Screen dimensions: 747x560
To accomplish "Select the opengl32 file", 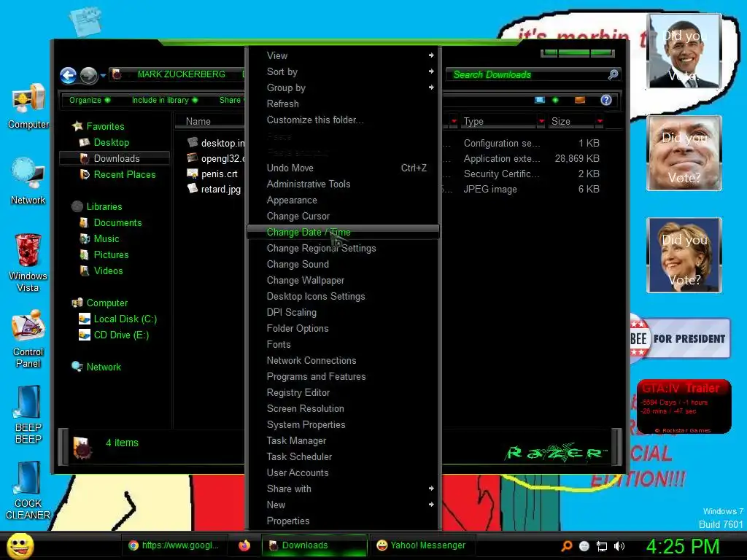I will coord(222,158).
